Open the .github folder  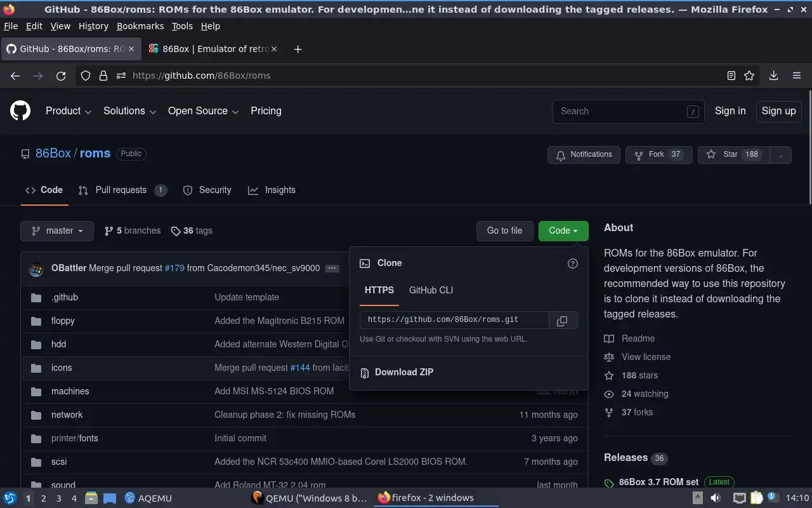click(x=65, y=297)
